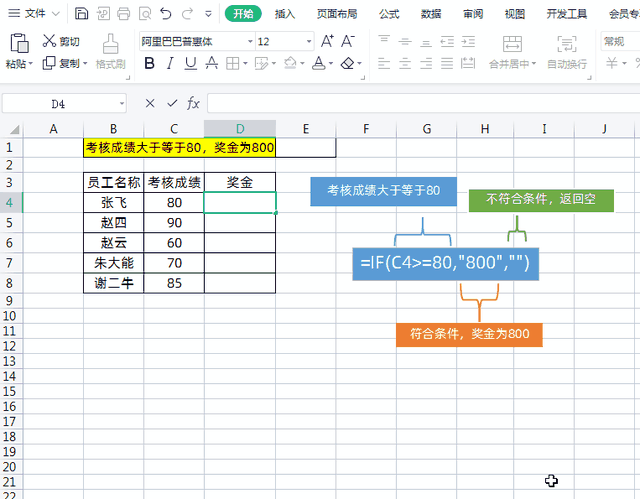Click the Insert Function fx icon
Viewport: 640px width, 499px height.
tap(193, 103)
